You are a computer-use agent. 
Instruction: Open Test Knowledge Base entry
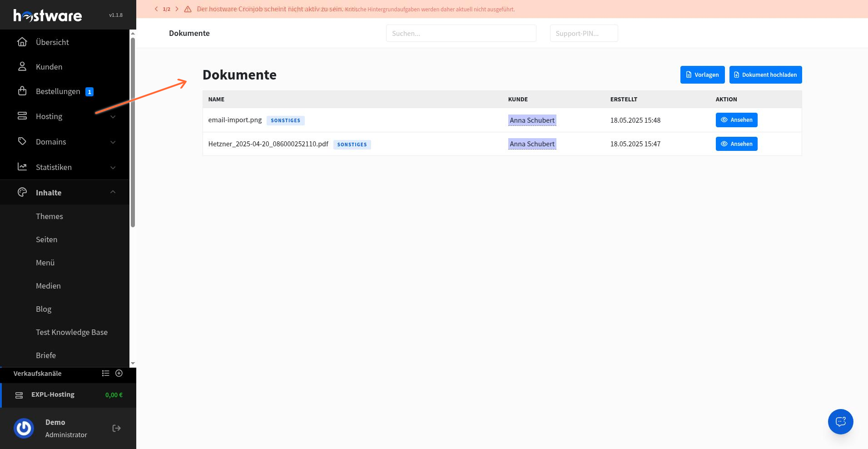coord(72,332)
